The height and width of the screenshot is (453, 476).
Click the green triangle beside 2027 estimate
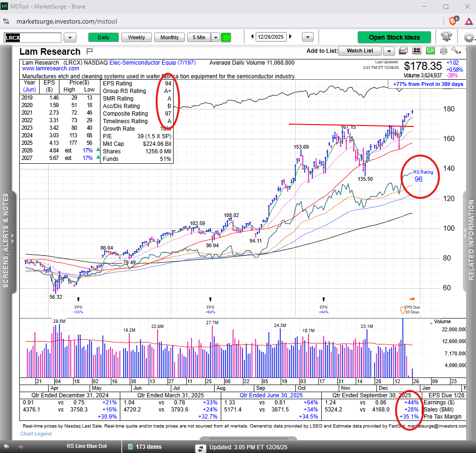tap(98, 157)
